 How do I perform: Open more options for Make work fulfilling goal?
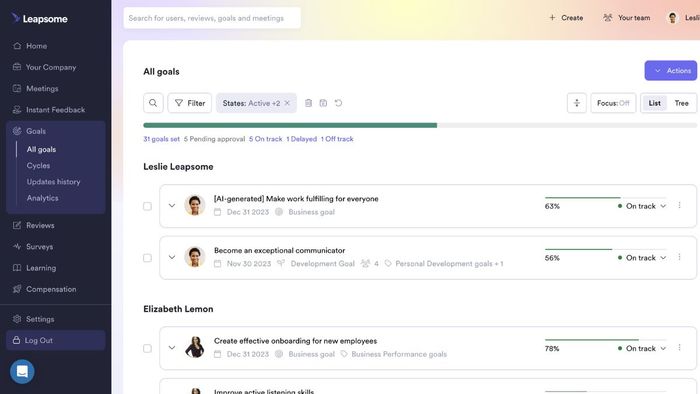[679, 205]
